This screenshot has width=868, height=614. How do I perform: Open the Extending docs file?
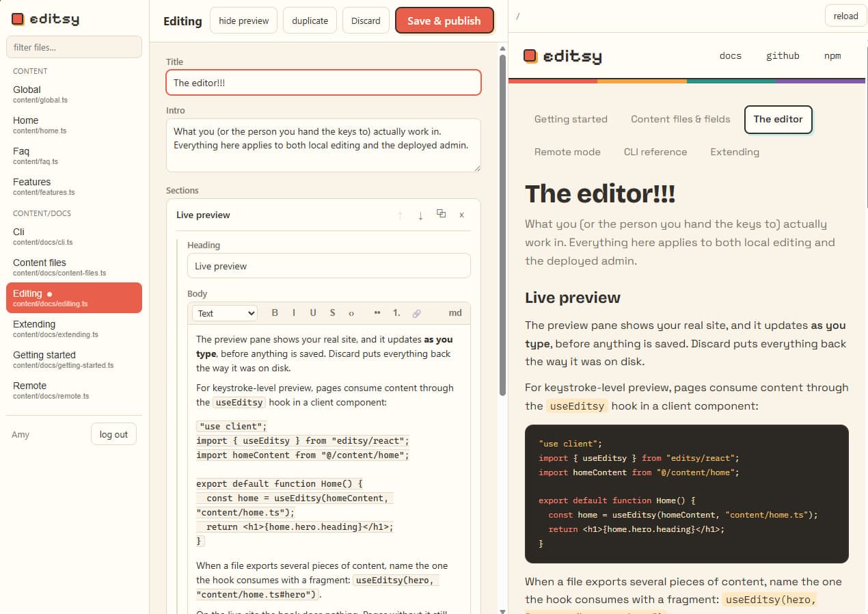74,329
